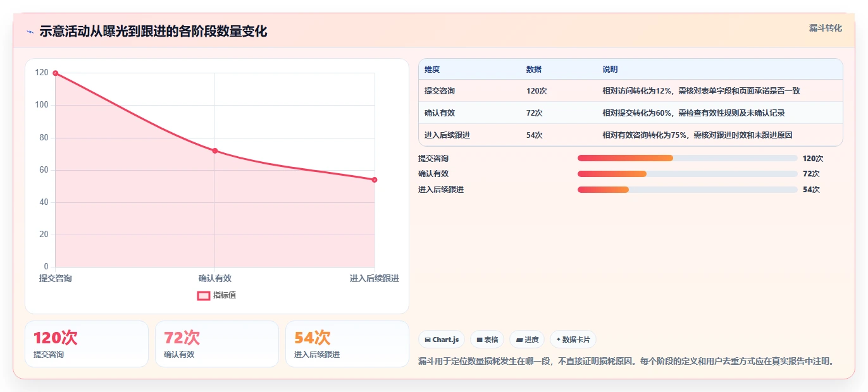Click the 提交咨询 label beside the progress bars
Viewport: 868px width, 392px height.
point(433,159)
